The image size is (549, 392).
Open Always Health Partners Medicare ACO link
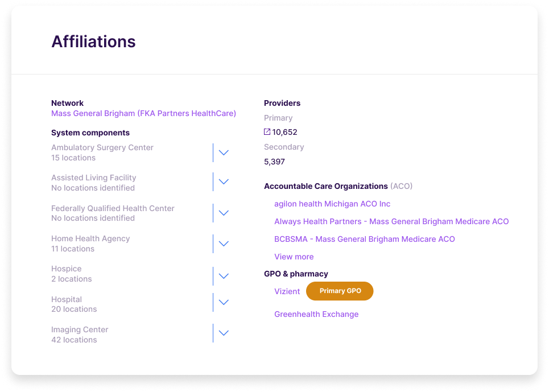(x=391, y=221)
